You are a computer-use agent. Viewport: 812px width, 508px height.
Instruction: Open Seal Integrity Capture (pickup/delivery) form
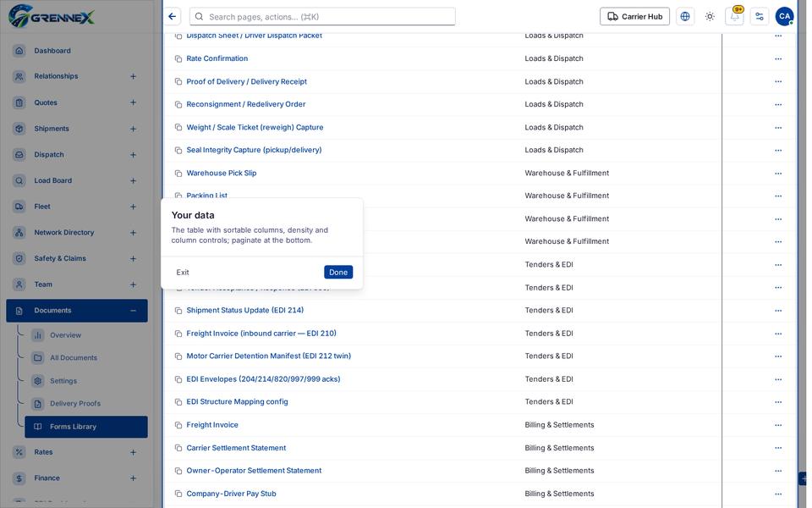pyautogui.click(x=254, y=151)
